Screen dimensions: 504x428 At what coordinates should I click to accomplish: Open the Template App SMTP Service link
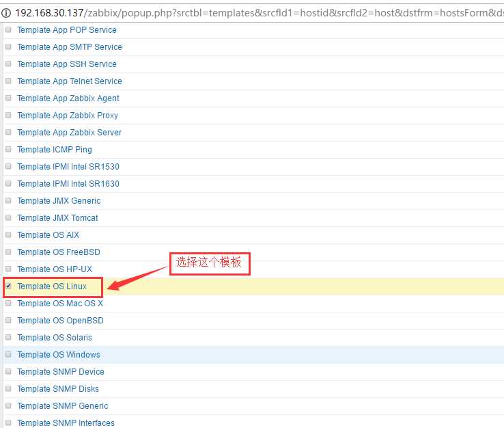tap(70, 47)
